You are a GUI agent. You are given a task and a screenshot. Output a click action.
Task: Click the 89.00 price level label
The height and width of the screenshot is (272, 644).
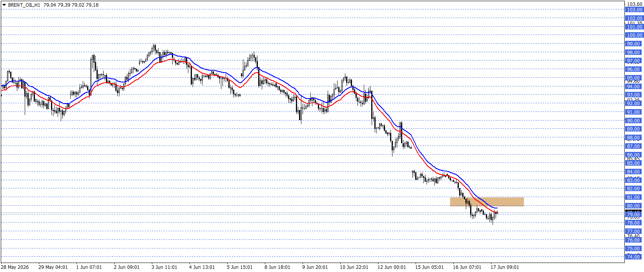pos(634,129)
